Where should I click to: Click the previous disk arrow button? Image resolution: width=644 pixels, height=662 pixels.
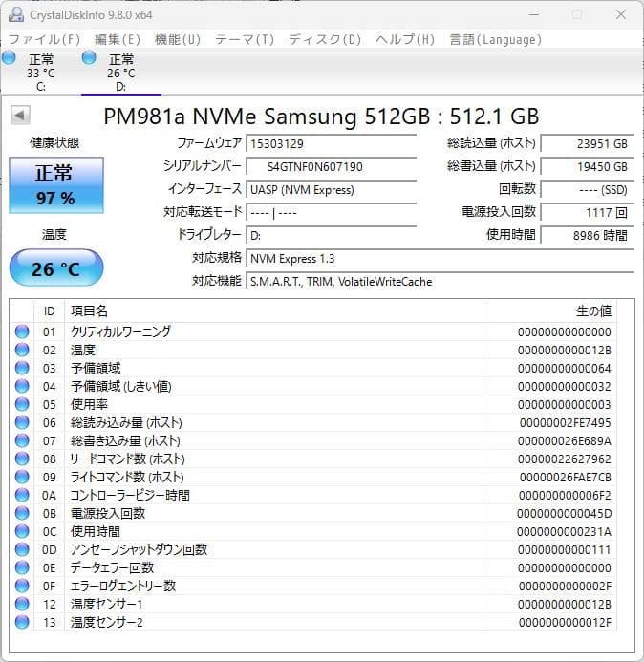(x=20, y=115)
